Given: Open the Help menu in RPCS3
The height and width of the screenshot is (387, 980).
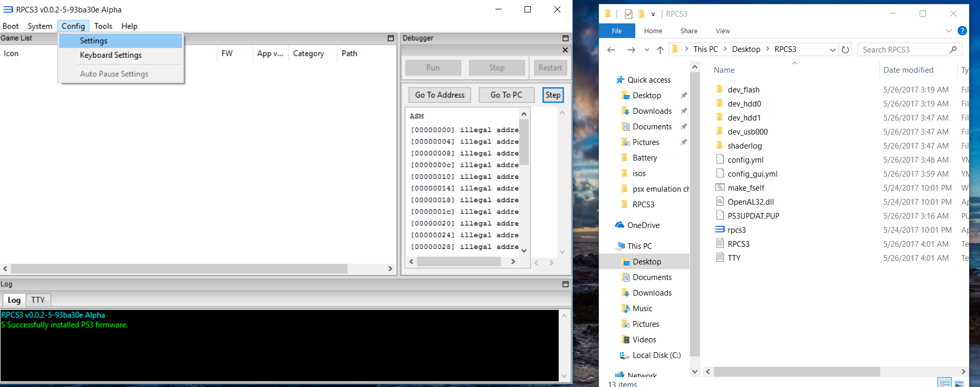Looking at the screenshot, I should [x=129, y=26].
